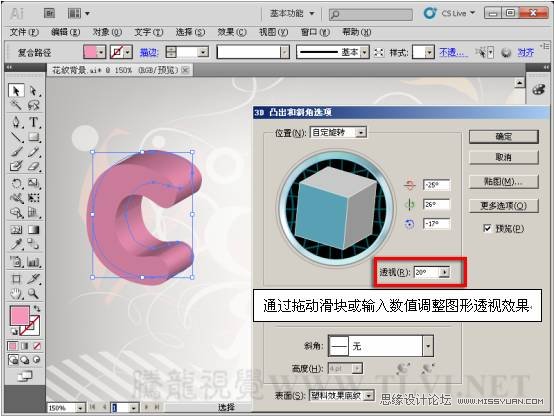This screenshot has width=554, height=416.
Task: Open the 编辑 Edit menu
Action: pyautogui.click(x=65, y=33)
